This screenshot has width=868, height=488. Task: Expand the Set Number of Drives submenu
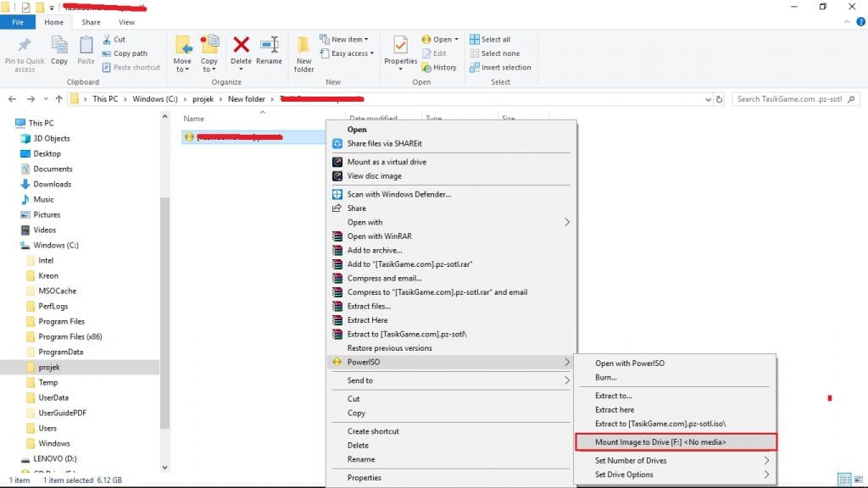[675, 460]
